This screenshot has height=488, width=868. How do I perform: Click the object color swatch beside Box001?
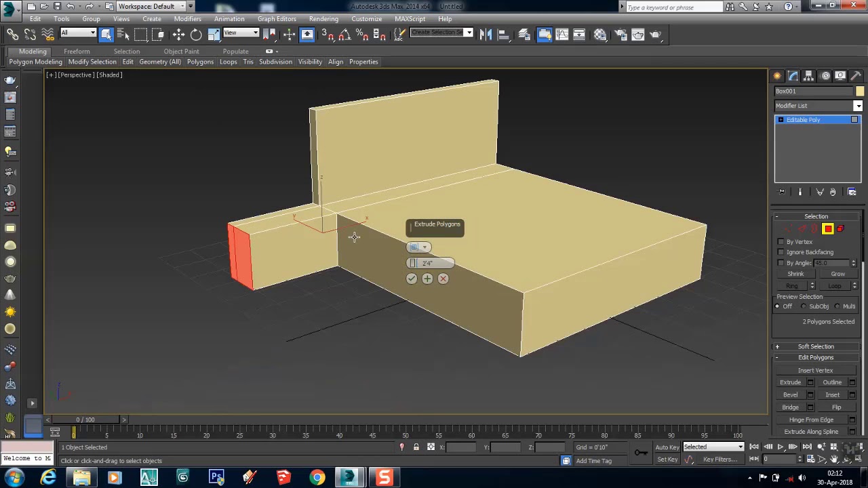point(859,91)
